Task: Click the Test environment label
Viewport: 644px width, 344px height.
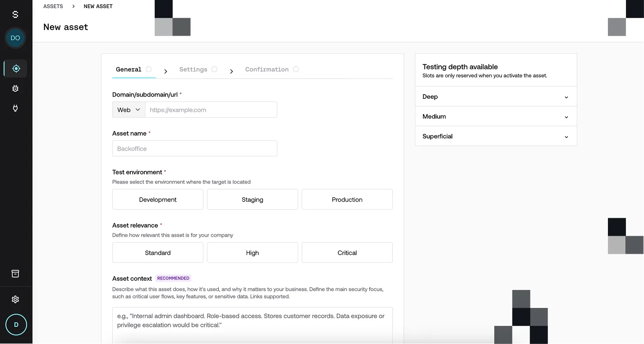Action: [137, 172]
